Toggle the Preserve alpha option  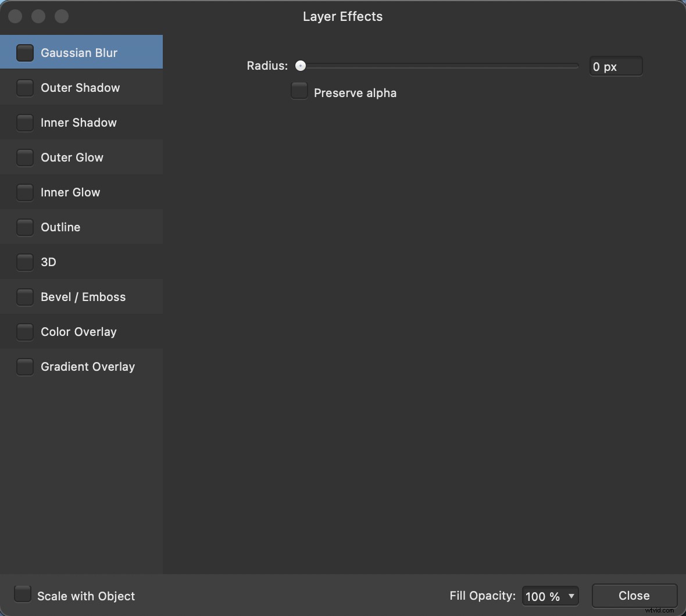click(299, 90)
